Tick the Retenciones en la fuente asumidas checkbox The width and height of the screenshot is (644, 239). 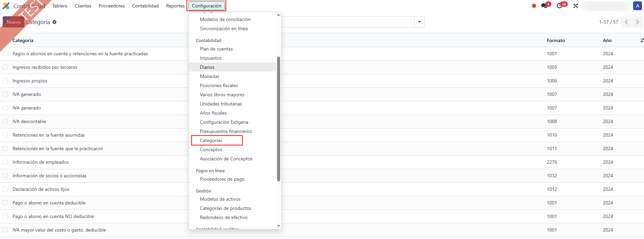(5, 135)
